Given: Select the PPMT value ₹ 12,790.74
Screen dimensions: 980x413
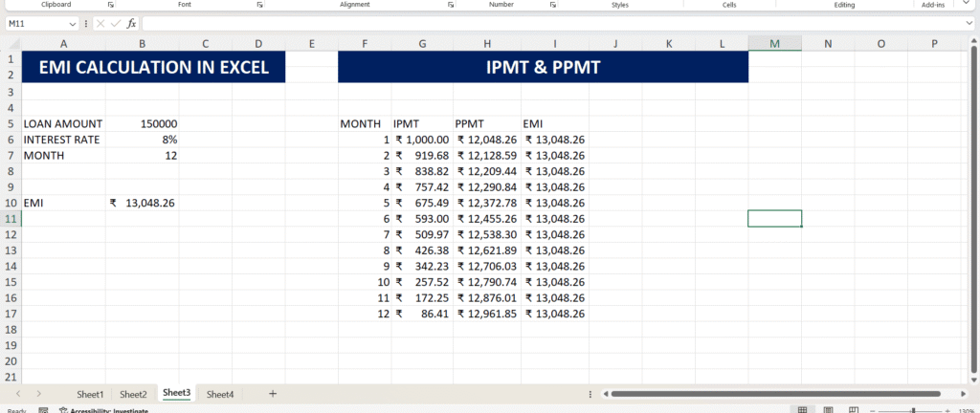Looking at the screenshot, I should tap(487, 282).
